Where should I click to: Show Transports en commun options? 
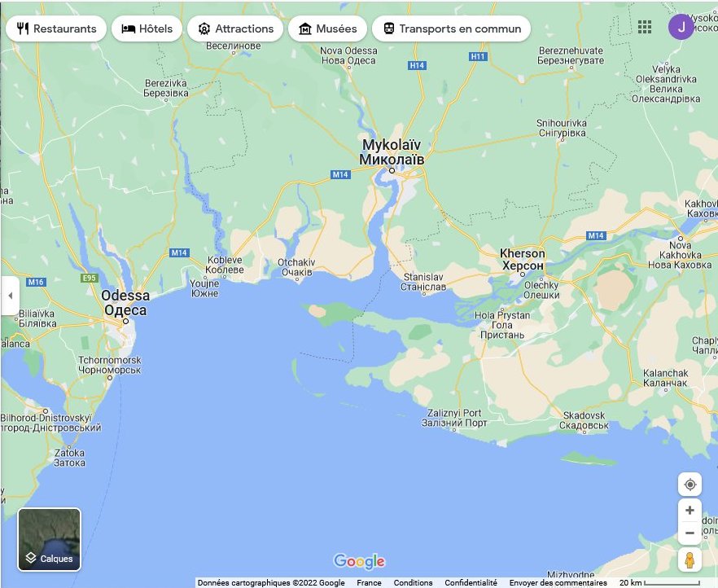451,29
